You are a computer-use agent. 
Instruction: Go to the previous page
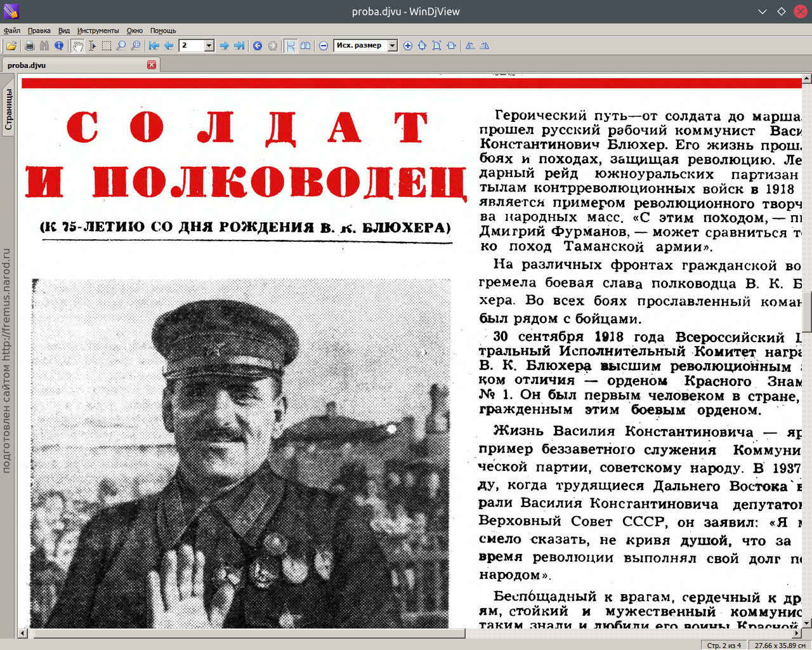click(169, 46)
